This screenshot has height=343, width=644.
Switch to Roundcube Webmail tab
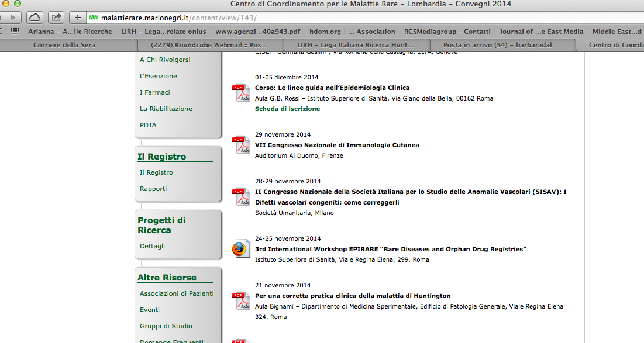pos(209,45)
